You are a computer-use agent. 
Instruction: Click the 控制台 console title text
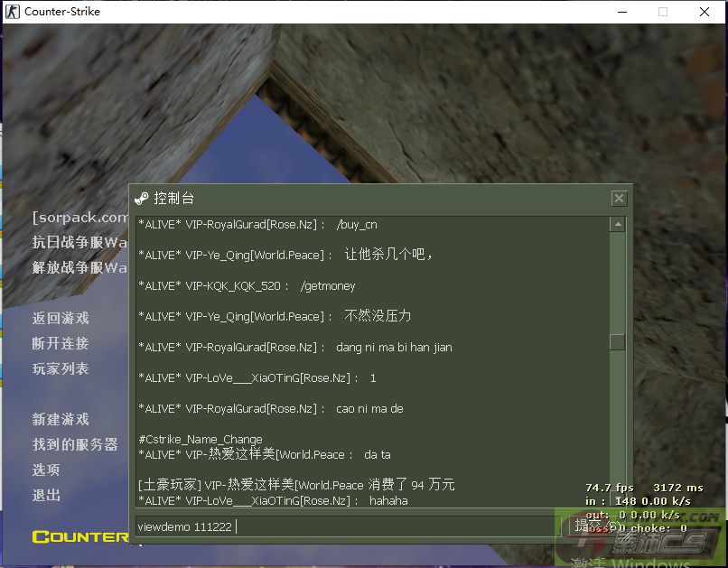173,199
